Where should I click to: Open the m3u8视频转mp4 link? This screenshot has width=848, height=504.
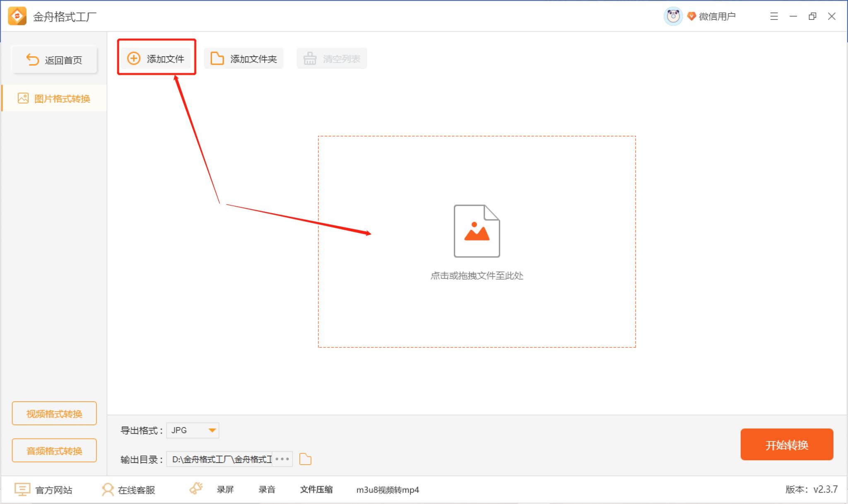(x=388, y=490)
